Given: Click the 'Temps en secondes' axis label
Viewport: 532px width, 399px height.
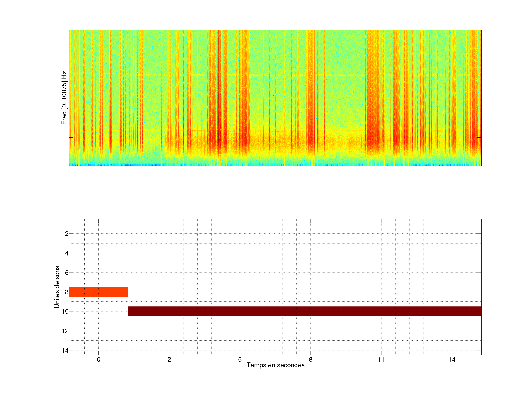Looking at the screenshot, I should coord(275,365).
